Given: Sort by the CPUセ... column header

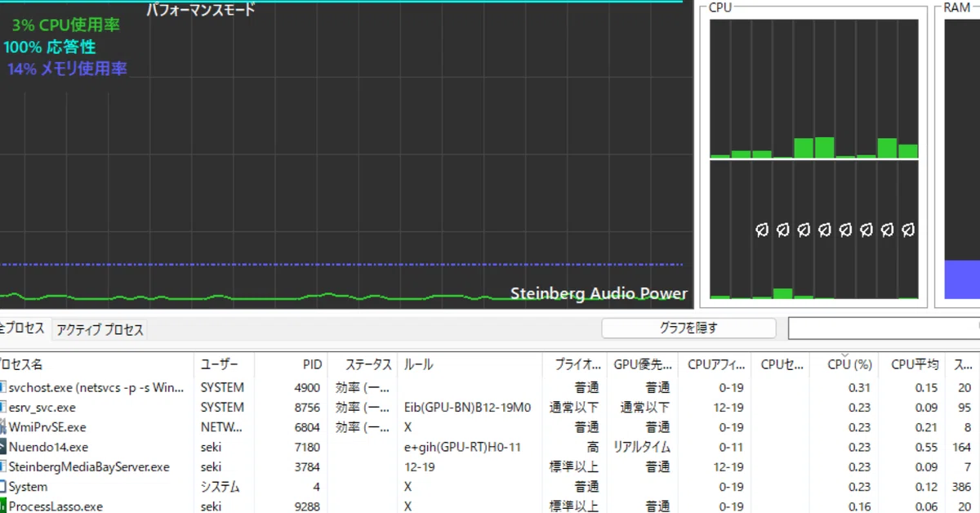Looking at the screenshot, I should coord(781,364).
